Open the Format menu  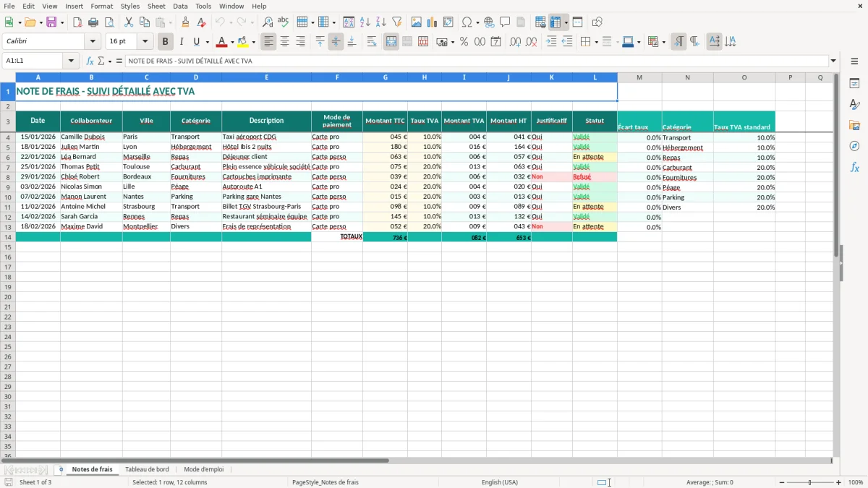(x=102, y=6)
